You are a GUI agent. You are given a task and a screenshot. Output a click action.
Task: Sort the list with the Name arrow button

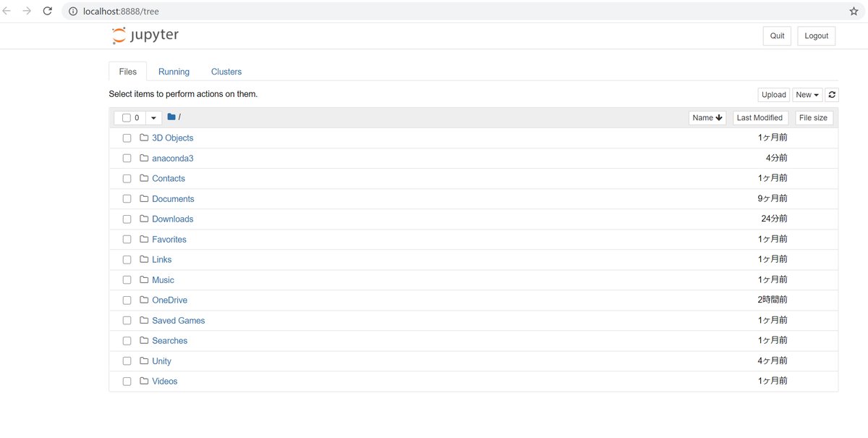coord(707,118)
